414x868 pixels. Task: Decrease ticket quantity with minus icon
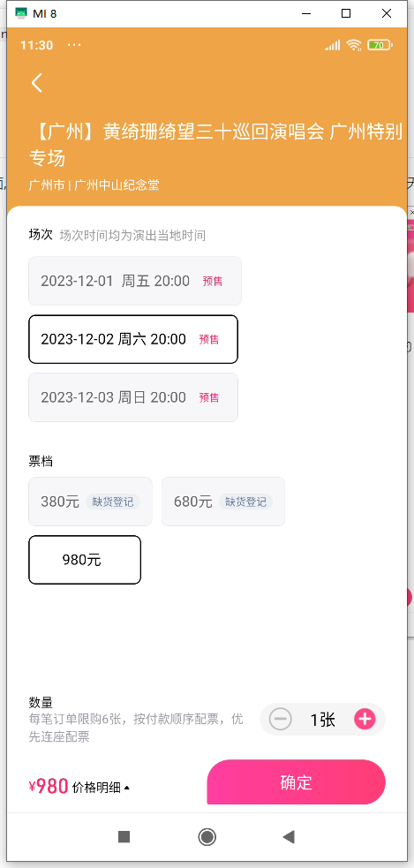point(280,719)
